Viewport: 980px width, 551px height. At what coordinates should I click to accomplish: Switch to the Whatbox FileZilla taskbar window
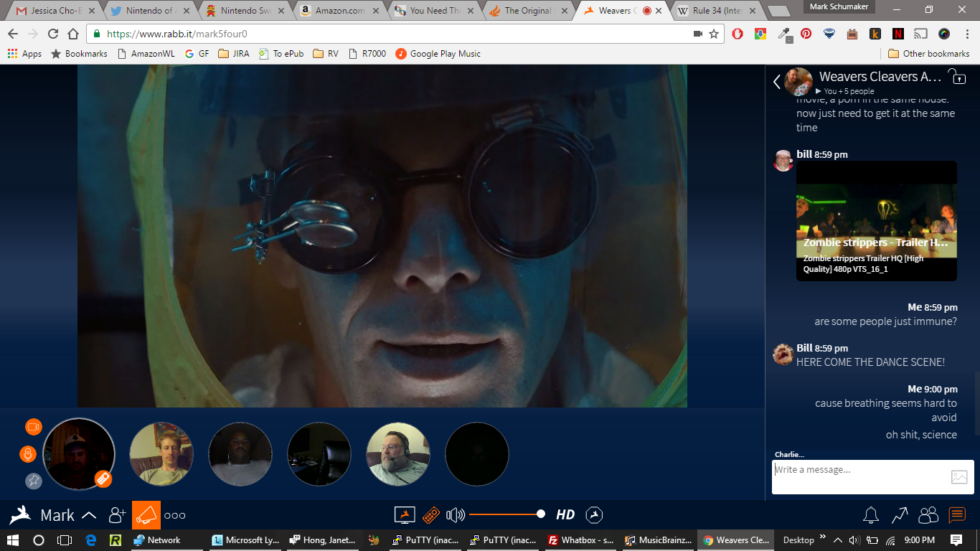pos(580,540)
